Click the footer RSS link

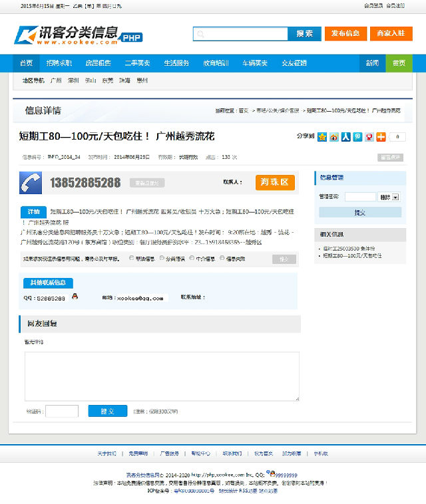(248, 491)
